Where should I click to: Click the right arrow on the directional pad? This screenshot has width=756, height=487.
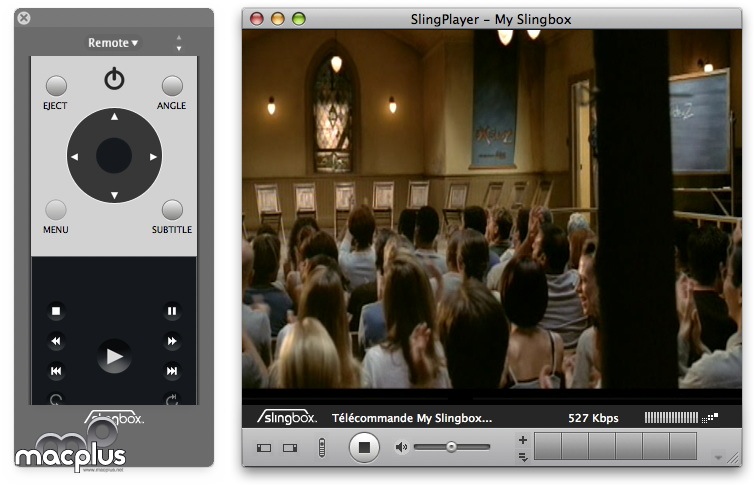point(153,157)
